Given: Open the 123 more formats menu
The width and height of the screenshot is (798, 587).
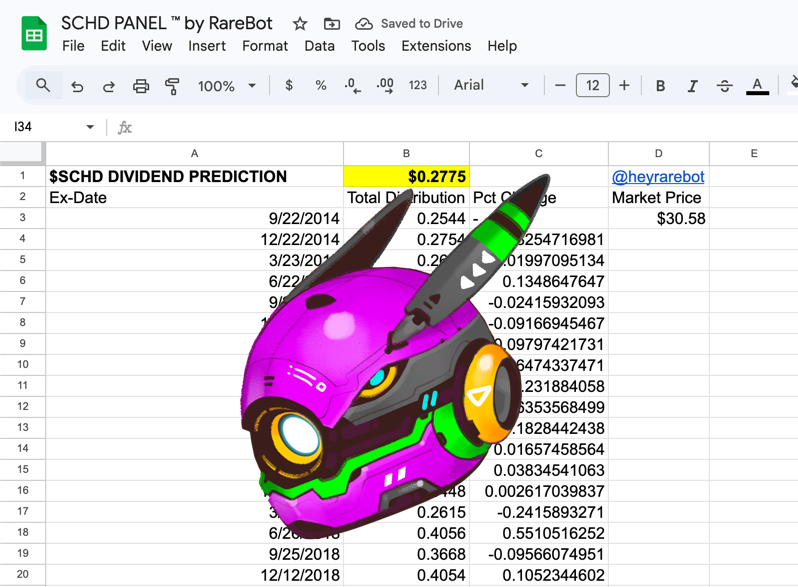Looking at the screenshot, I should coord(417,85).
